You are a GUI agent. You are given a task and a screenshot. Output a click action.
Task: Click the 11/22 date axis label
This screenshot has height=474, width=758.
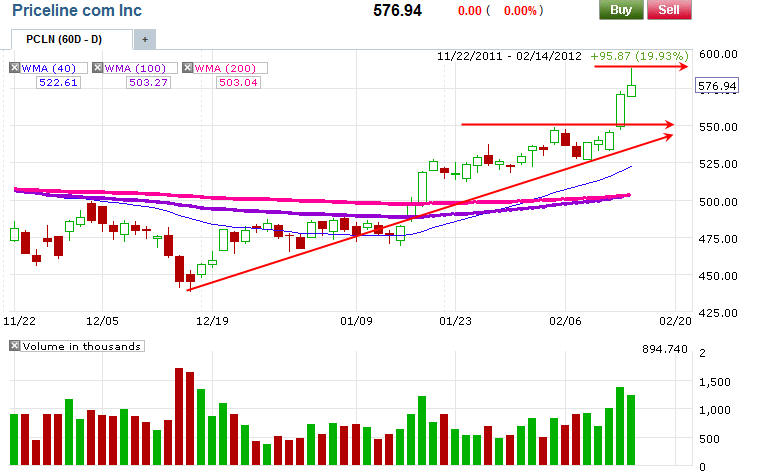[19, 321]
